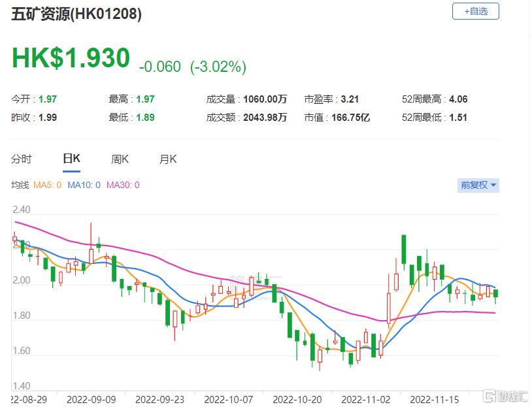Open the 前复权 adjustment dropdown
The width and height of the screenshot is (532, 407).
pyautogui.click(x=478, y=185)
